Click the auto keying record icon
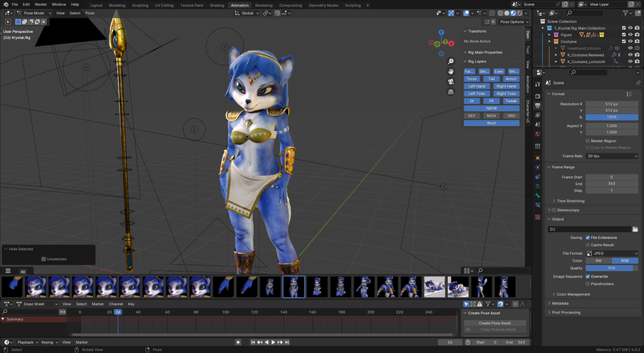644x353 pixels. [x=238, y=342]
